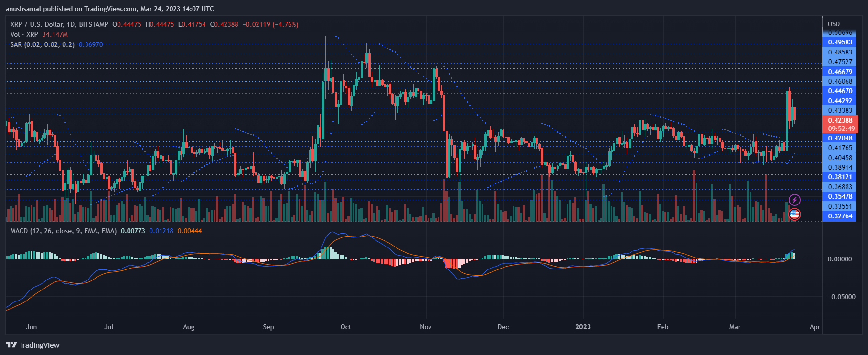Click the US flag economic event icon
Screen dimensions: 868x355
coord(794,215)
